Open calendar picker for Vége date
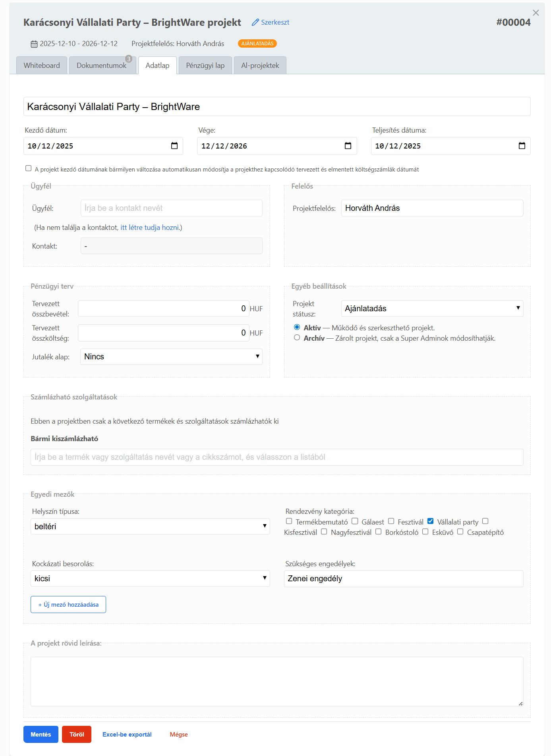 point(348,146)
